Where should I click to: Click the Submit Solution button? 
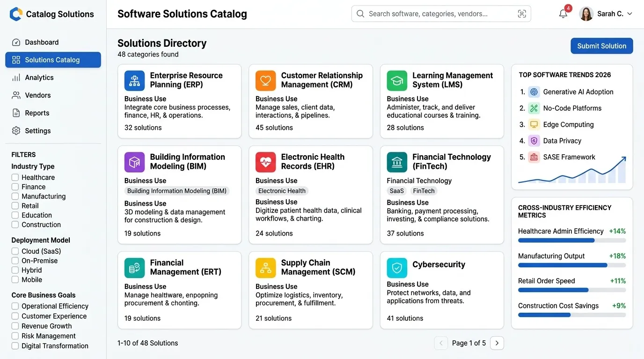pyautogui.click(x=602, y=46)
